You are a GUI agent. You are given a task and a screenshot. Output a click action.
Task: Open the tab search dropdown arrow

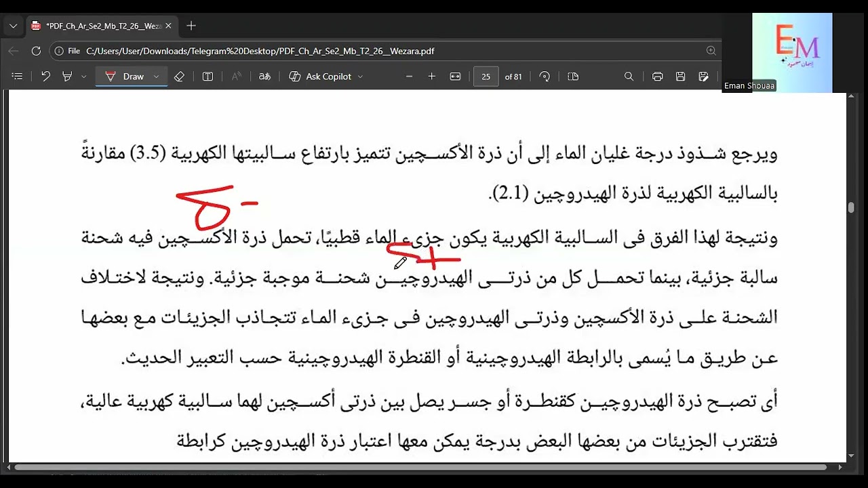tap(13, 26)
